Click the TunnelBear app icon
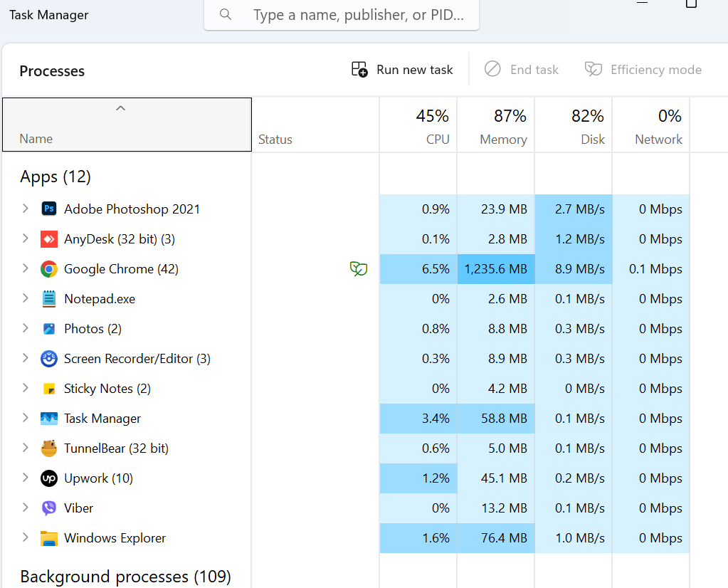Viewport: 728px width, 588px height. (49, 448)
